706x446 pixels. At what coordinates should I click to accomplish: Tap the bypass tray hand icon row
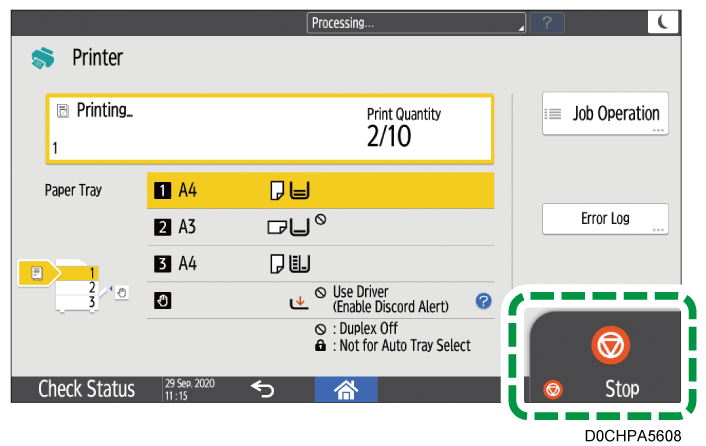[320, 299]
